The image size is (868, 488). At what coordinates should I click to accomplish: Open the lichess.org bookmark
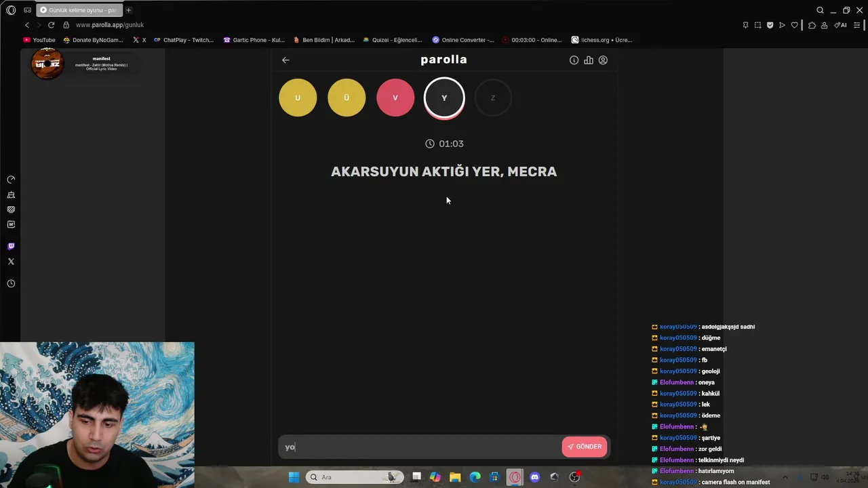(x=602, y=40)
